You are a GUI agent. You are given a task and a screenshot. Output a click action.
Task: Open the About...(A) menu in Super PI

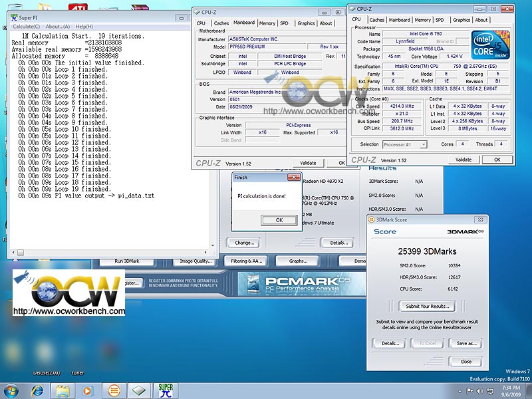pos(58,27)
